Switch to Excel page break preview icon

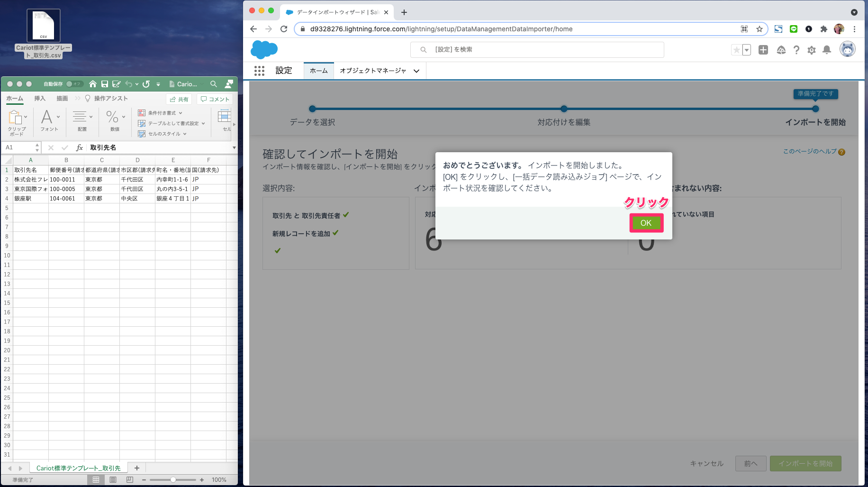coord(130,480)
